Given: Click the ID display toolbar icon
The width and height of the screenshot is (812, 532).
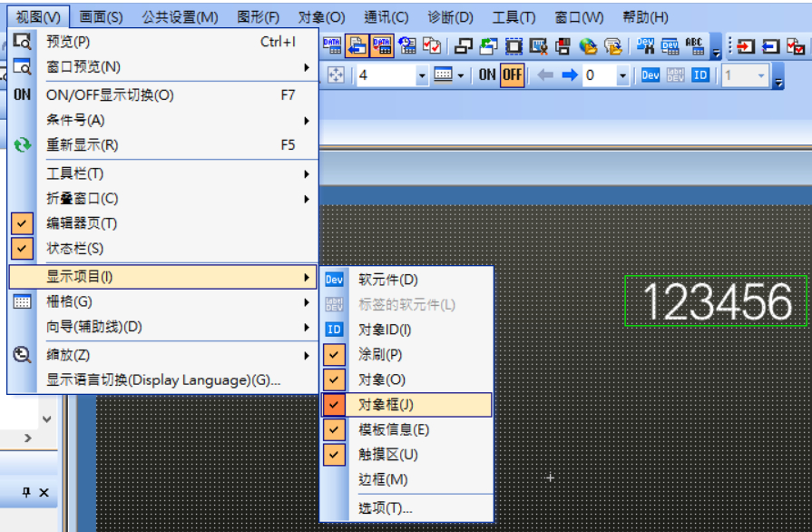Looking at the screenshot, I should click(699, 75).
